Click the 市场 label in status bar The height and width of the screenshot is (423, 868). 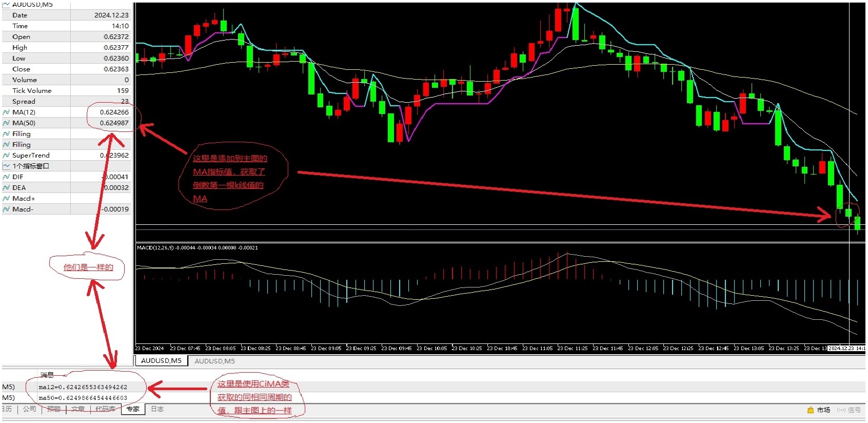[x=823, y=410]
